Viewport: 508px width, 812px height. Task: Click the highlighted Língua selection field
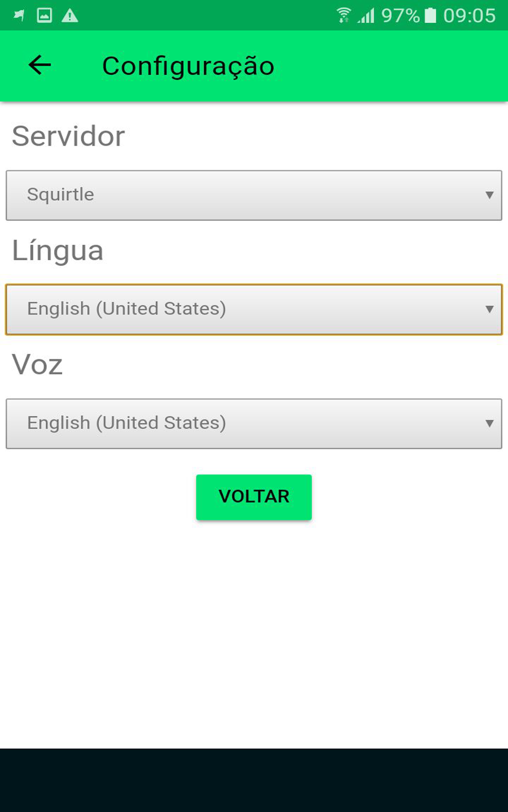(253, 309)
